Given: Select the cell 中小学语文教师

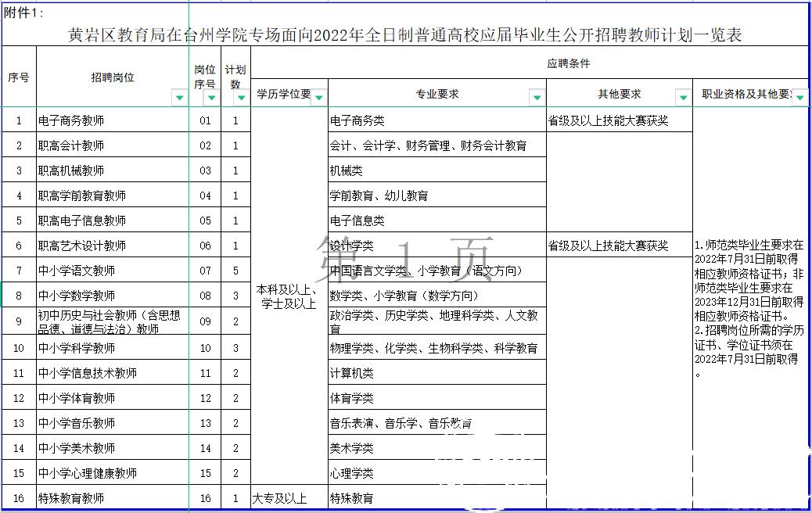Looking at the screenshot, I should (113, 271).
